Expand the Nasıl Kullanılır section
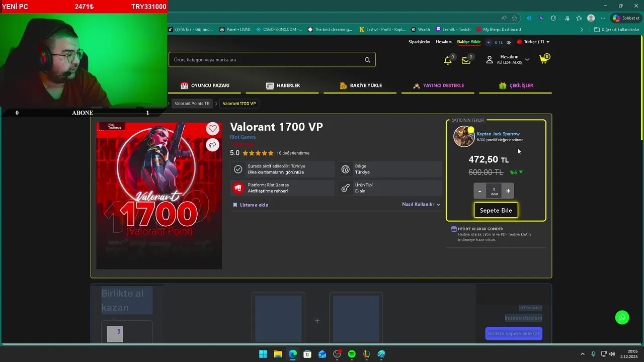The width and height of the screenshot is (644, 362). [x=421, y=205]
